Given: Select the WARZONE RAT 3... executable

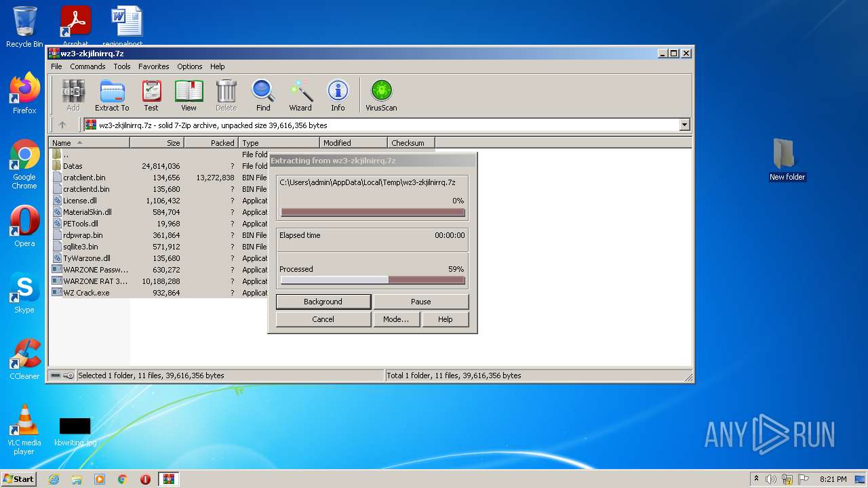Looking at the screenshot, I should click(159, 281).
